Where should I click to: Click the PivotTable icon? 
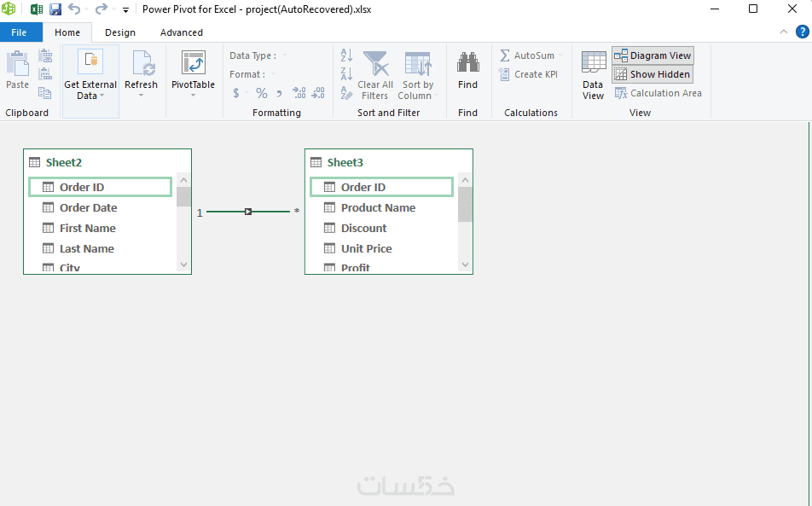click(193, 63)
